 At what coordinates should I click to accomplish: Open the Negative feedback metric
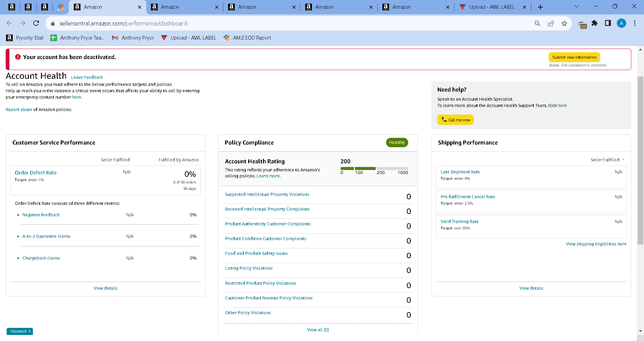point(41,215)
